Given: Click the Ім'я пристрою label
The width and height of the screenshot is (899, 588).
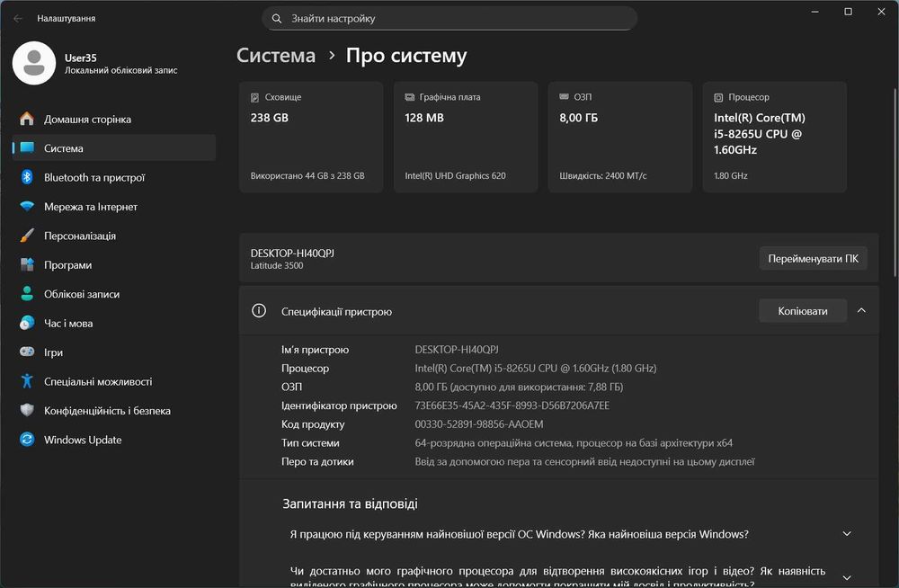Looking at the screenshot, I should point(315,350).
